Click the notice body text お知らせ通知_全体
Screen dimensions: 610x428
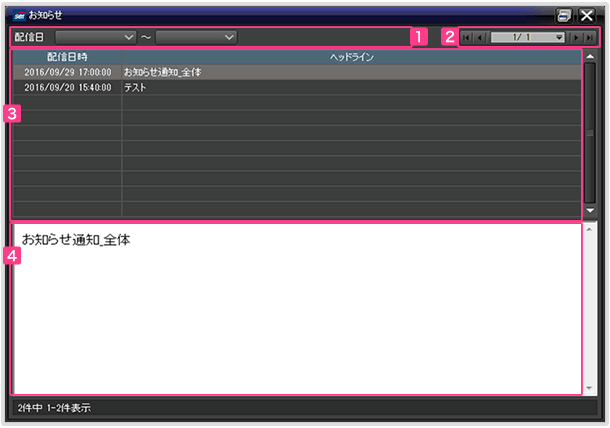[x=76, y=240]
